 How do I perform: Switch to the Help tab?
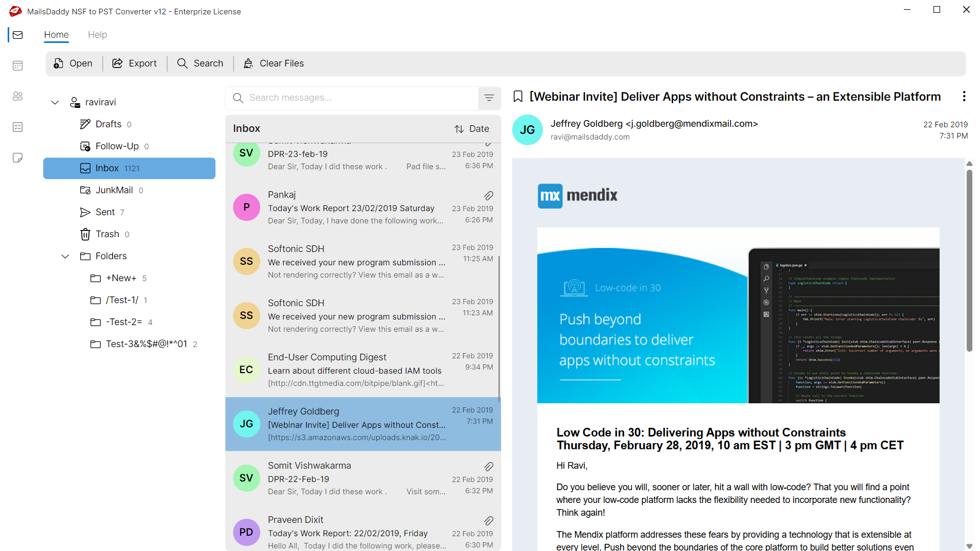click(97, 35)
